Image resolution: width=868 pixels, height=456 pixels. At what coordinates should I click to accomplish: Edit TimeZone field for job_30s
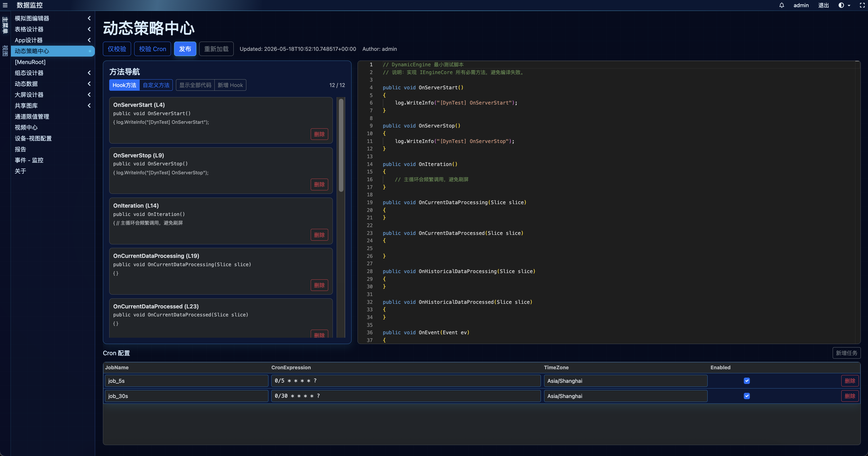click(625, 396)
